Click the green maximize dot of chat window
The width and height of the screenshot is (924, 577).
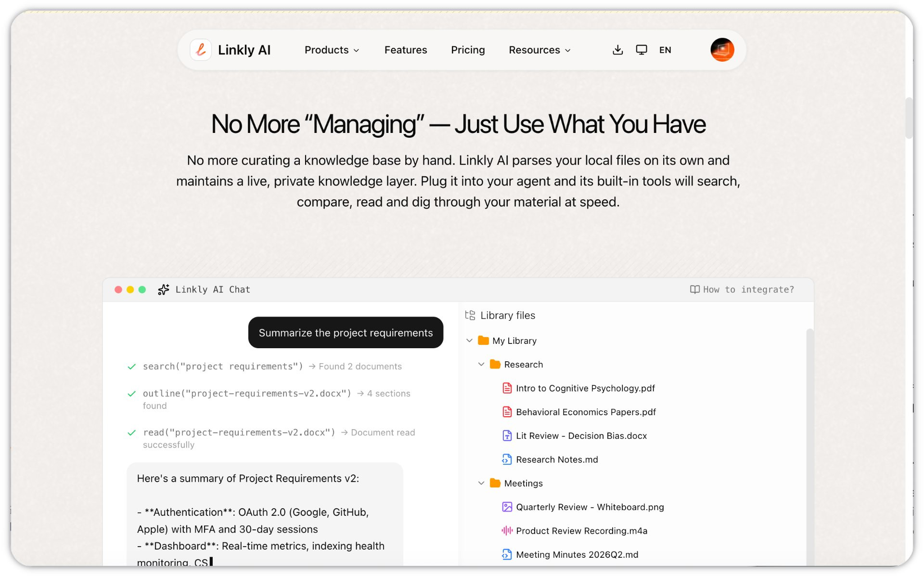click(142, 289)
